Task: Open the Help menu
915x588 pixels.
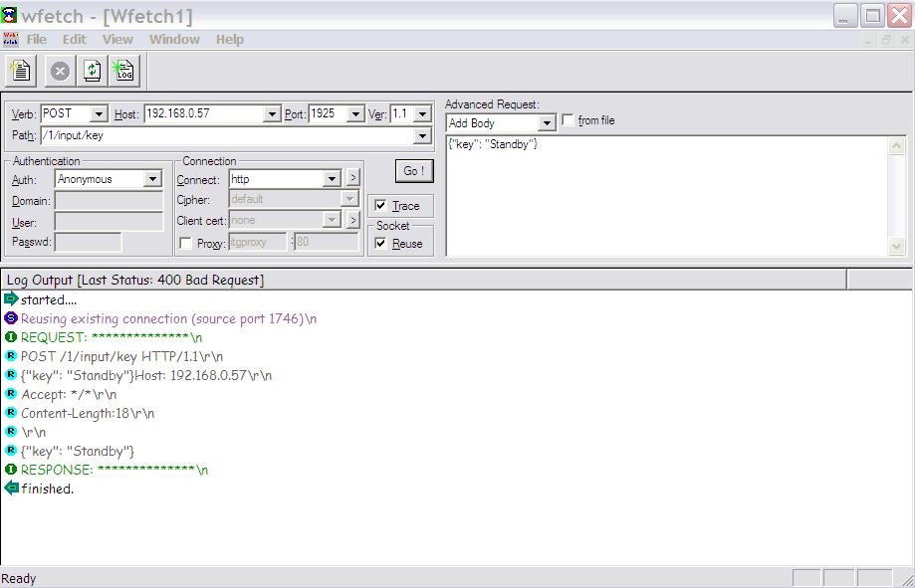Action: click(229, 40)
